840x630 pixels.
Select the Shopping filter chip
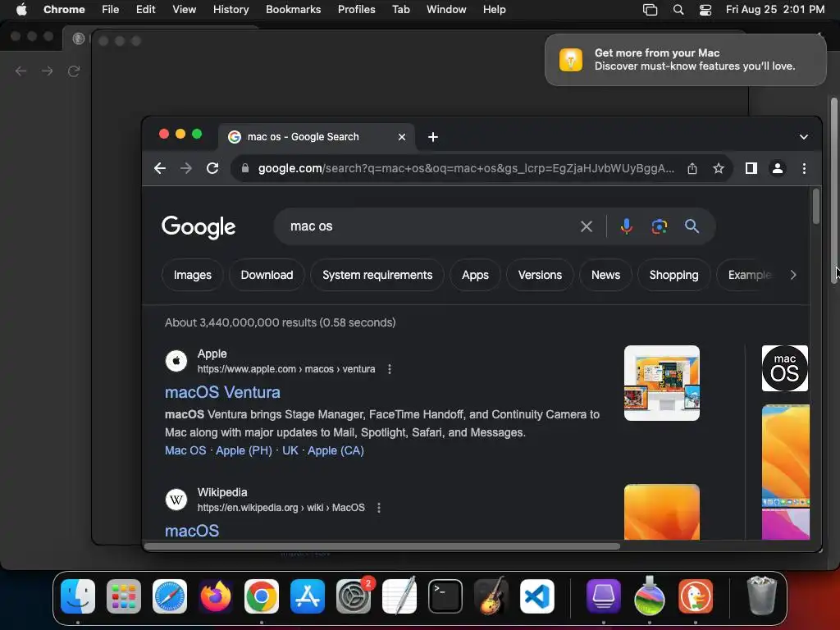coord(673,275)
